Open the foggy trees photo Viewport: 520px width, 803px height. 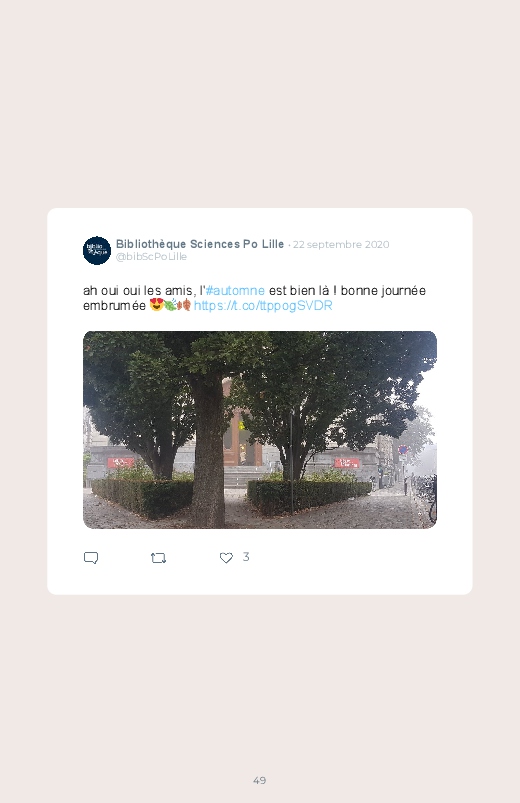260,430
